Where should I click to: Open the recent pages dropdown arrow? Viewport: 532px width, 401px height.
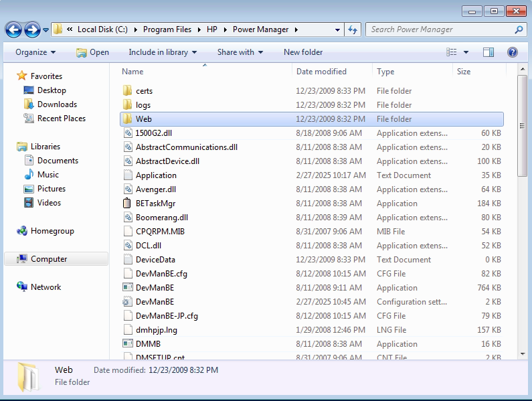pyautogui.click(x=46, y=30)
